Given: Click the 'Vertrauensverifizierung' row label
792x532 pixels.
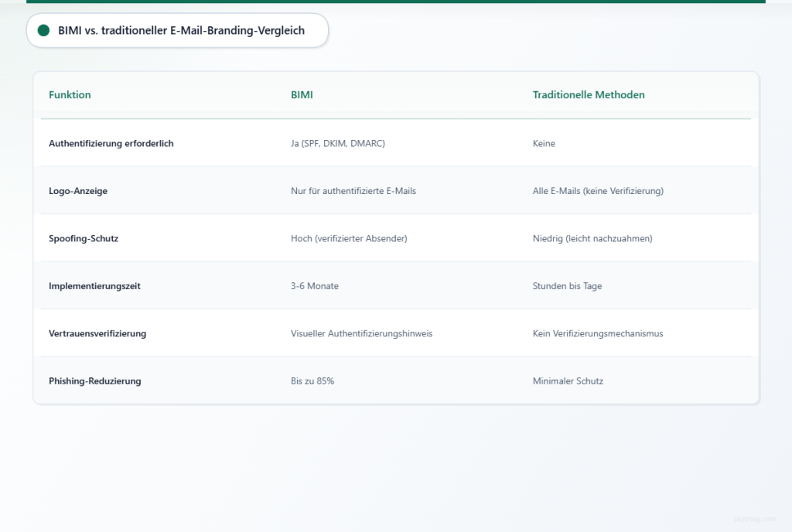Looking at the screenshot, I should click(97, 333).
